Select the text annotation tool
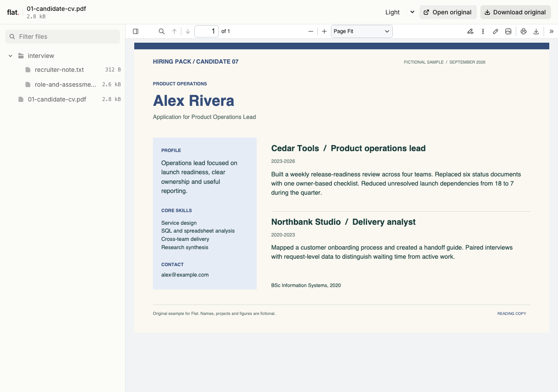 483,31
